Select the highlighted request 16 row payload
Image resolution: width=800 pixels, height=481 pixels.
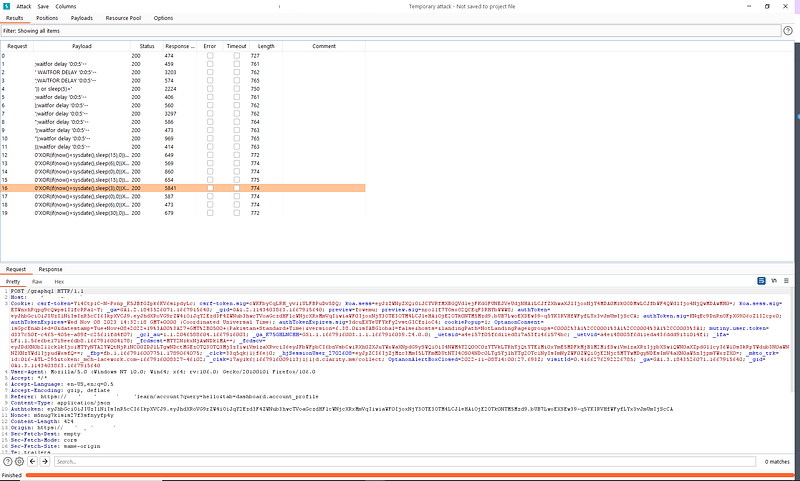click(81, 188)
